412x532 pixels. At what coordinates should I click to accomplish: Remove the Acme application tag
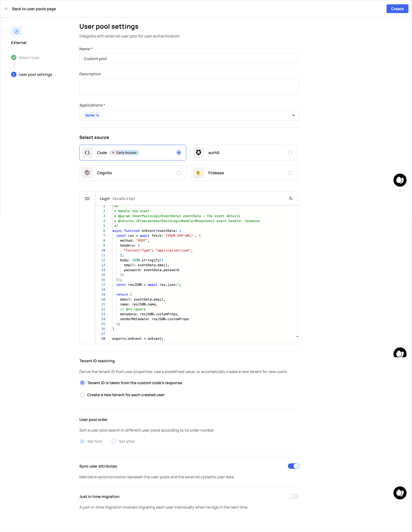point(98,116)
